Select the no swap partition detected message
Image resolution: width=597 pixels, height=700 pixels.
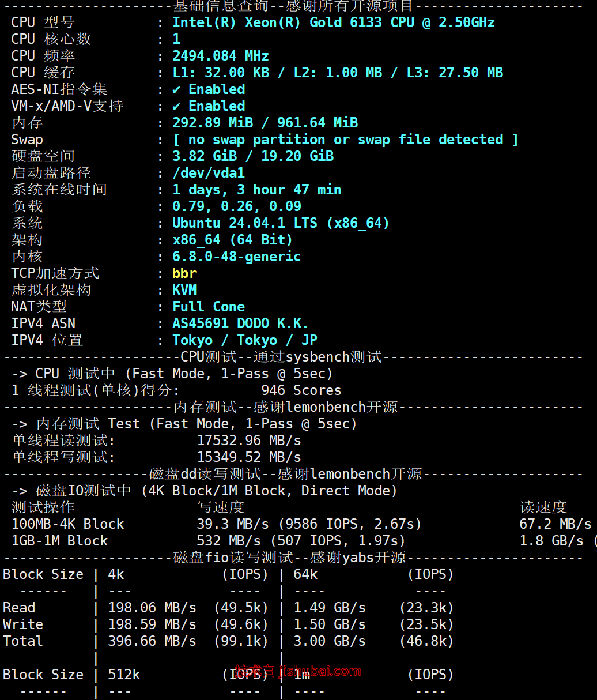pos(345,140)
